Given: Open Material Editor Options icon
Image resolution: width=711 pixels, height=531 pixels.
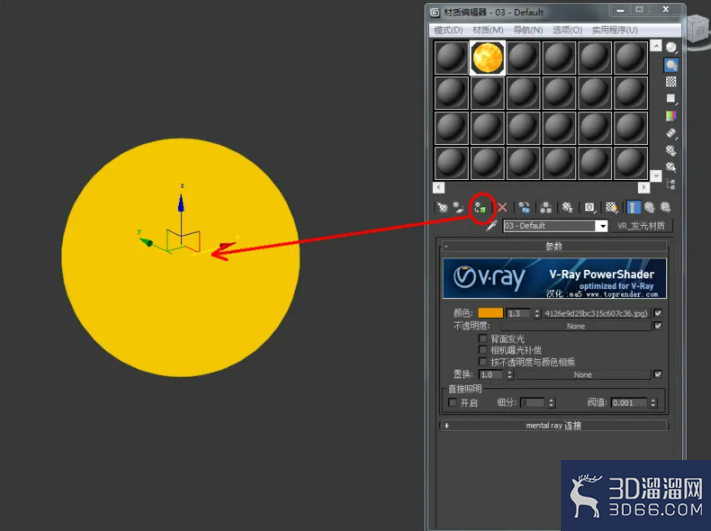Looking at the screenshot, I should 671,150.
